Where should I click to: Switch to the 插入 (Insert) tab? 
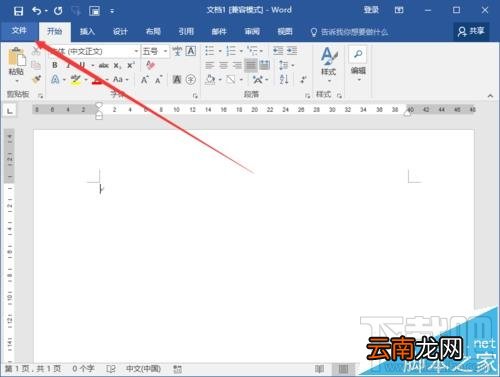[x=87, y=32]
